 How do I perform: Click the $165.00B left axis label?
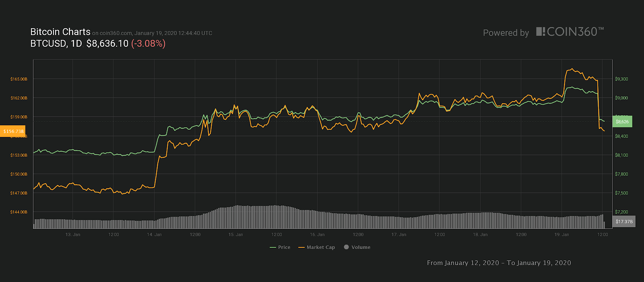[19, 79]
